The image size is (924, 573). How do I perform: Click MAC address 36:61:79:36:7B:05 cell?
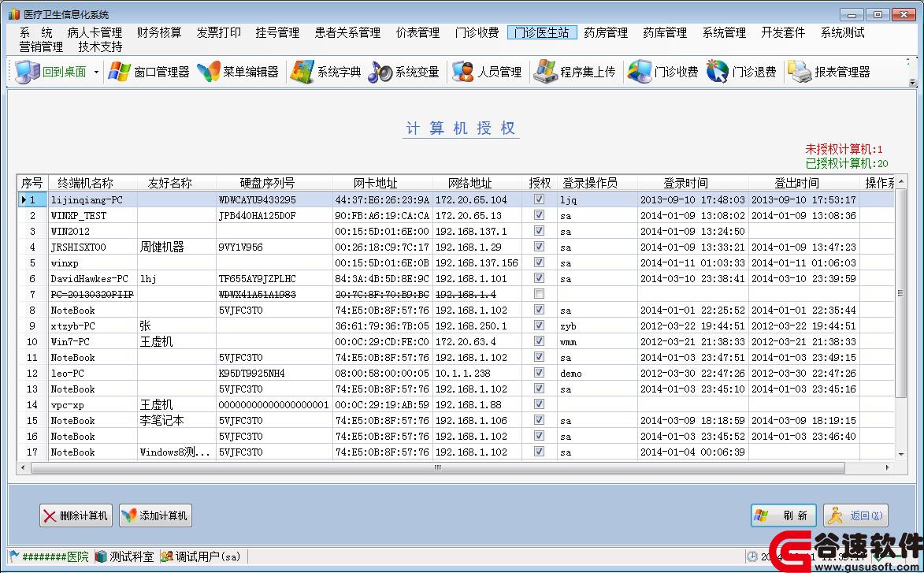click(x=383, y=326)
